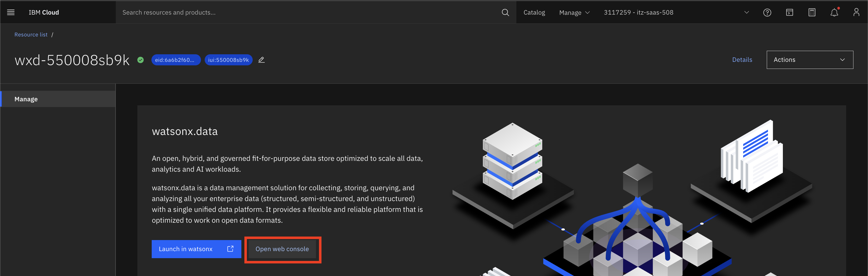Open the hamburger navigation menu
Screen dimensions: 868x276
pos(11,13)
